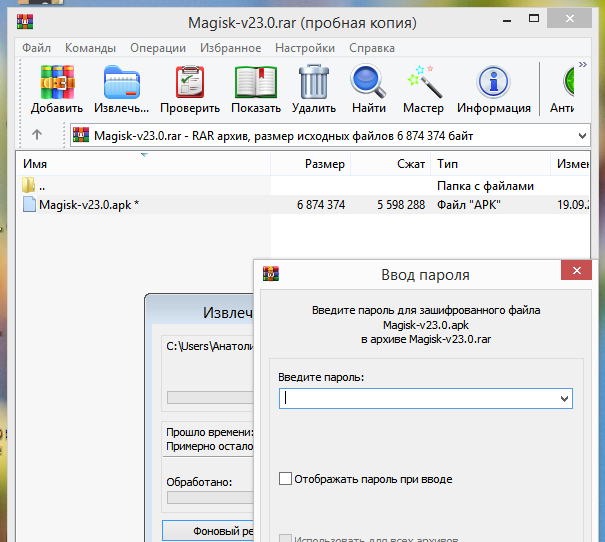This screenshot has width=605, height=542.
Task: Select the Magisk-v23.0.apk file icon
Action: (x=29, y=204)
